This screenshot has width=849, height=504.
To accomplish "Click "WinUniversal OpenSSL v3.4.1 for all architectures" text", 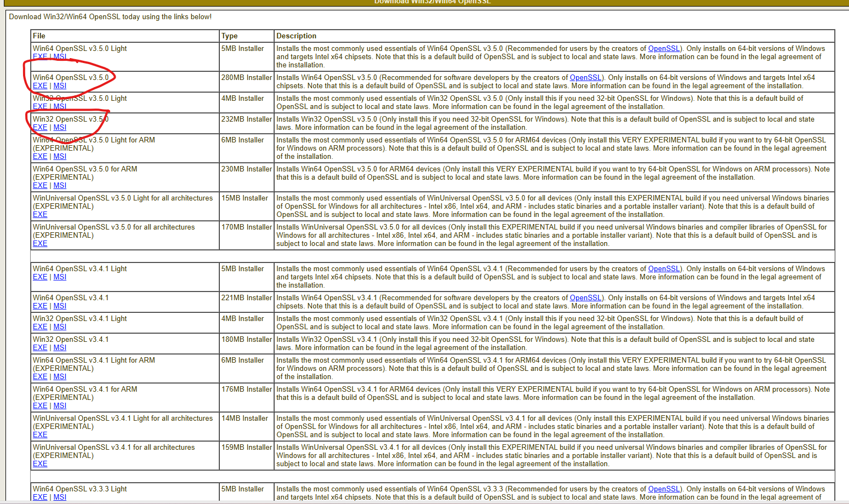I will pyautogui.click(x=113, y=447).
